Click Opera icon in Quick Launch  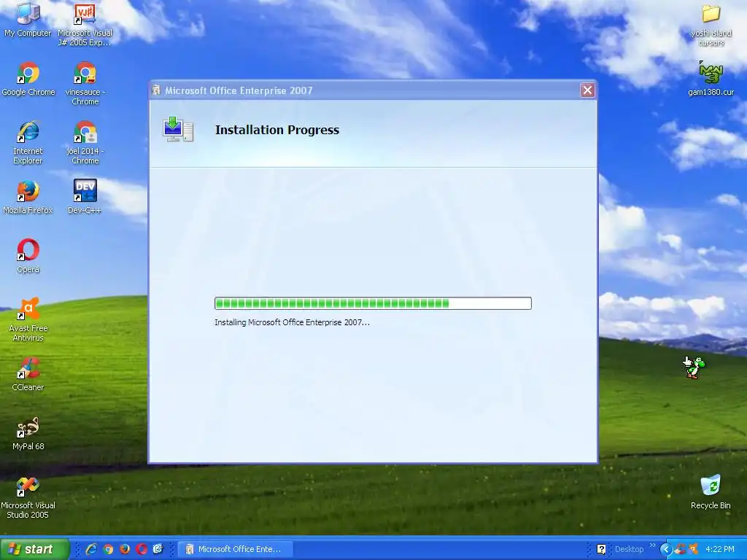142,549
